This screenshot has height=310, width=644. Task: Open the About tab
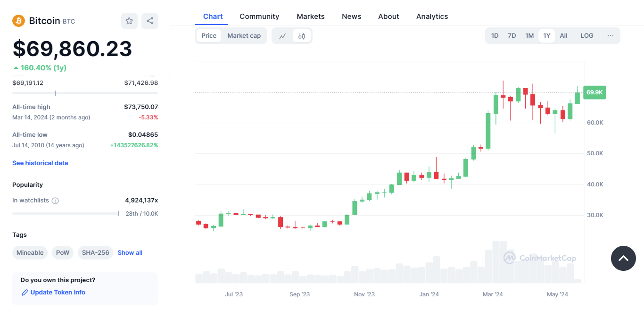point(388,17)
